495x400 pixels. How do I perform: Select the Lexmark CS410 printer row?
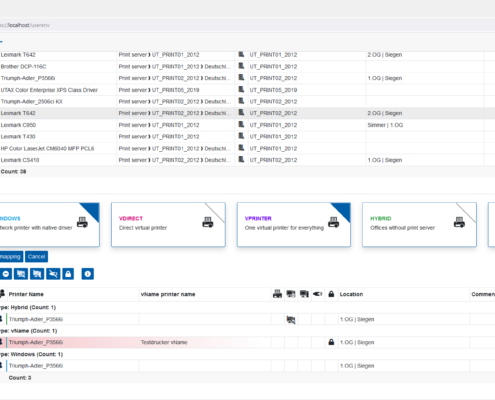(x=247, y=160)
